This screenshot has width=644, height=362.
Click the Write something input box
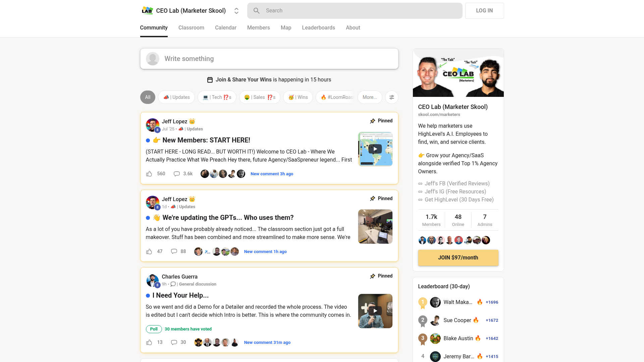coord(269,59)
